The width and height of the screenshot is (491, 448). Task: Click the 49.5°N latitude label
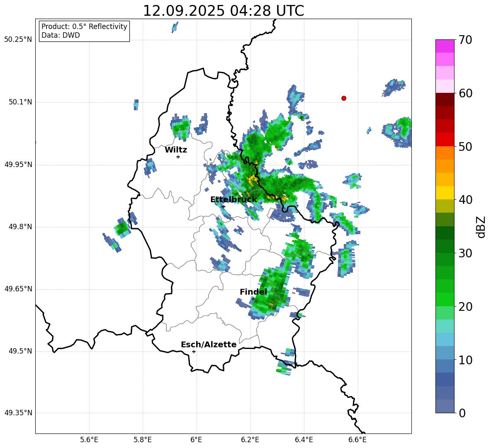20,351
